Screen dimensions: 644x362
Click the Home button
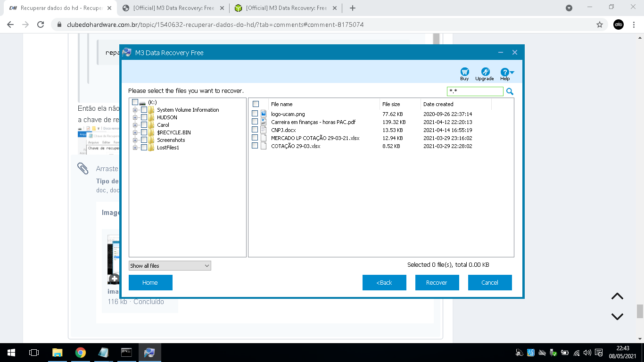pos(150,282)
